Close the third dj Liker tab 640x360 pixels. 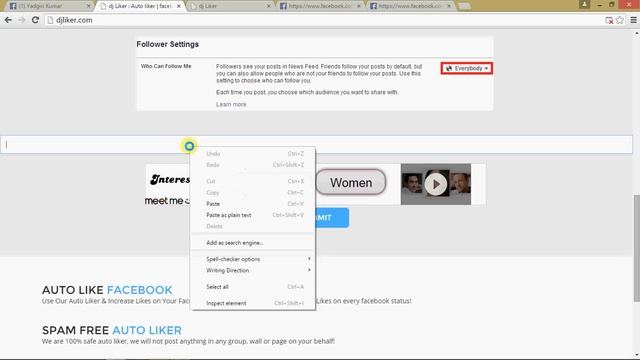[x=269, y=6]
